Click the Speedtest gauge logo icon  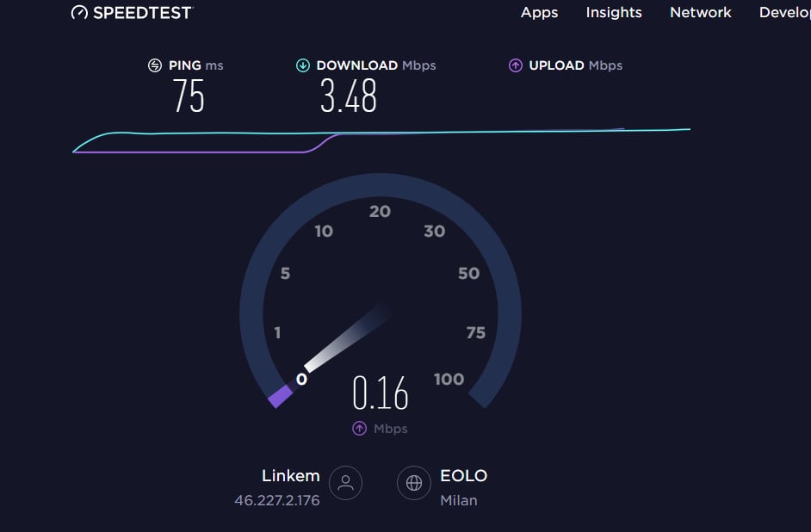click(x=79, y=12)
